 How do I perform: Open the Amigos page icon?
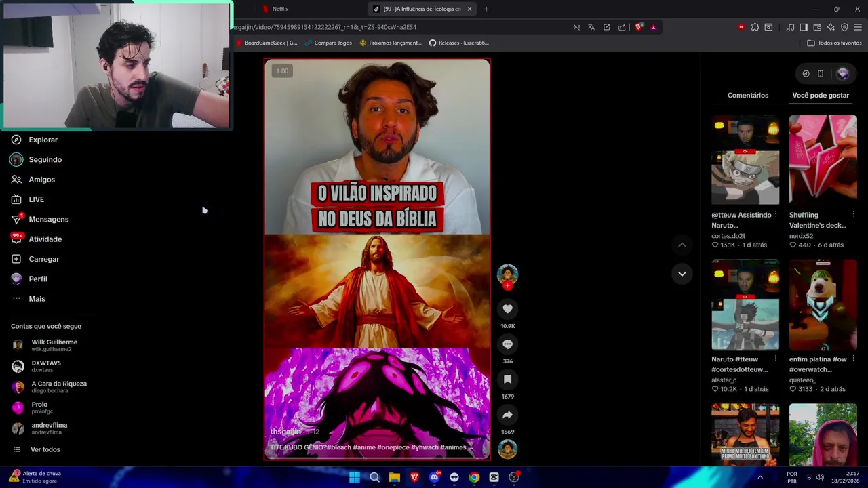(16, 180)
